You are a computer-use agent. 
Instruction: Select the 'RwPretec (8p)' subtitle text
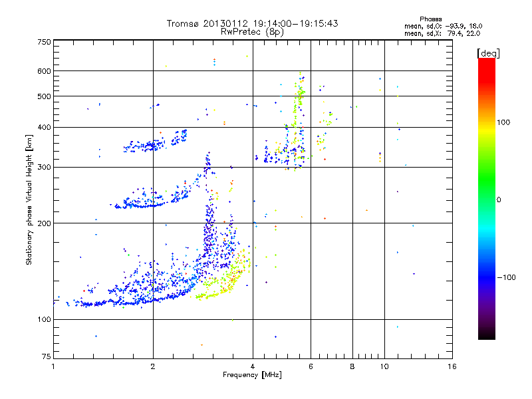[x=252, y=32]
